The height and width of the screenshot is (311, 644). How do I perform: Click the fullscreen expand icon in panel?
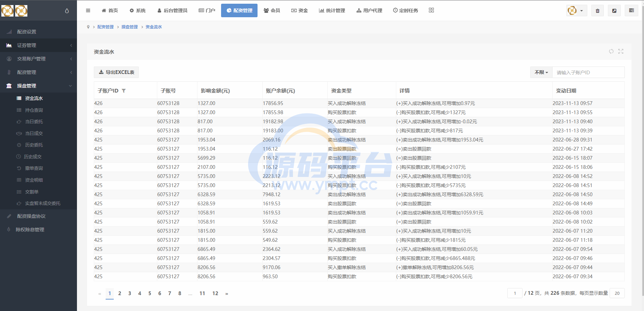click(621, 51)
